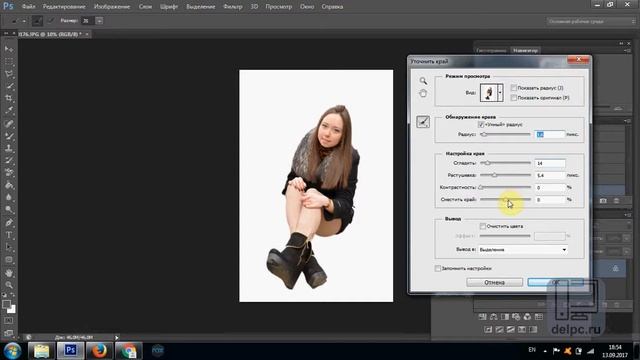The image size is (640, 360).
Task: Select the Eyedropper tool
Action: tap(9, 111)
